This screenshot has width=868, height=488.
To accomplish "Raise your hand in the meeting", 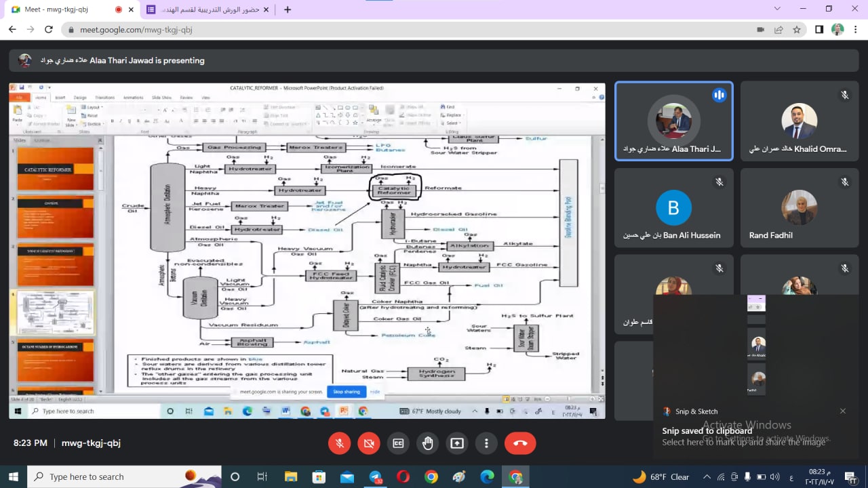I will tap(427, 443).
